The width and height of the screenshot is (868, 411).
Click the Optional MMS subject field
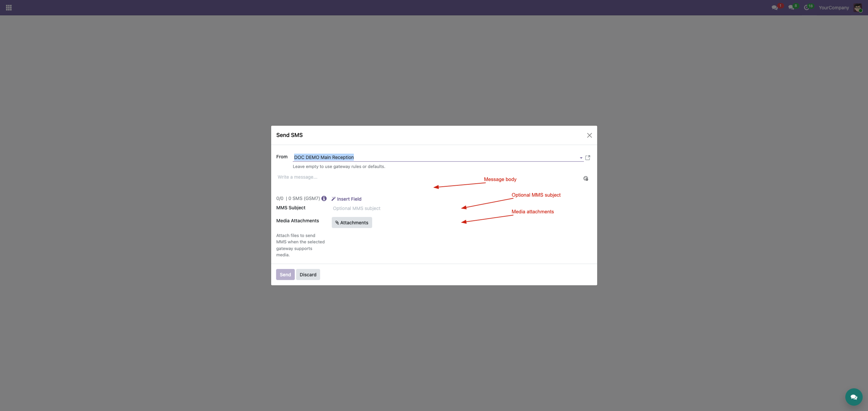click(x=461, y=208)
